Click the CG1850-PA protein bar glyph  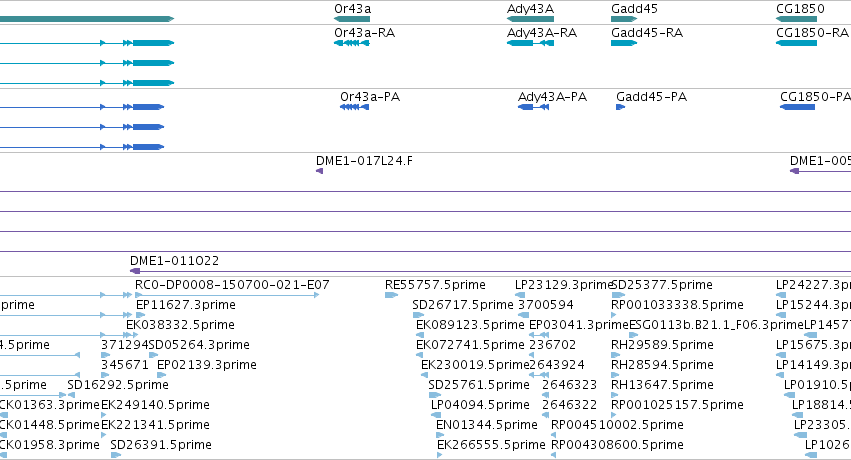click(797, 107)
